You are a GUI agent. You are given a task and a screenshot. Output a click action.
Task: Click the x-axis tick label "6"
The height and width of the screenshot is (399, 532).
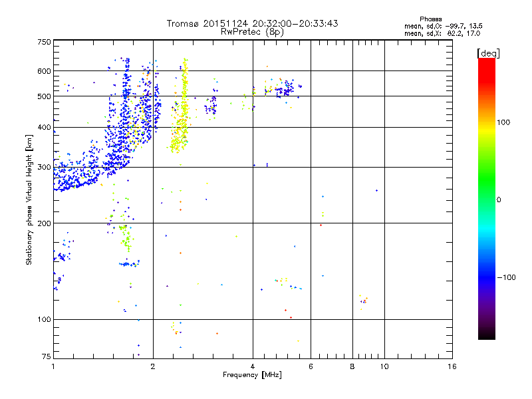[x=311, y=366]
